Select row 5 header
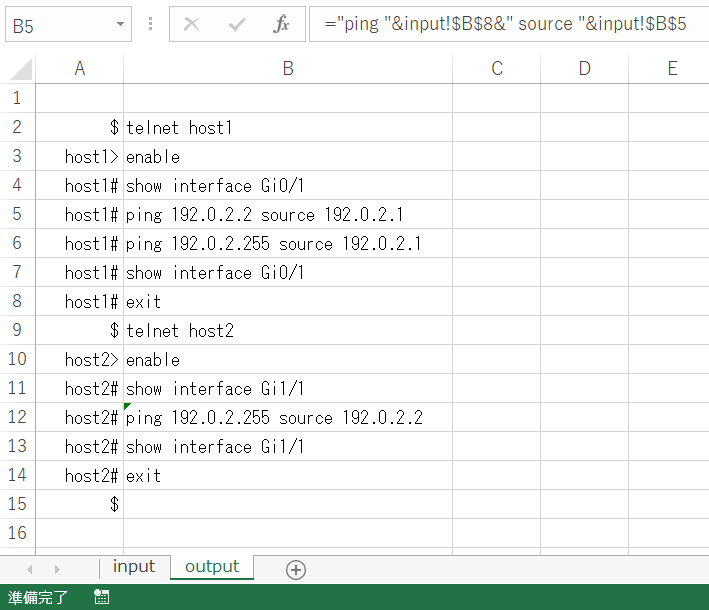The width and height of the screenshot is (709, 610). pos(17,214)
